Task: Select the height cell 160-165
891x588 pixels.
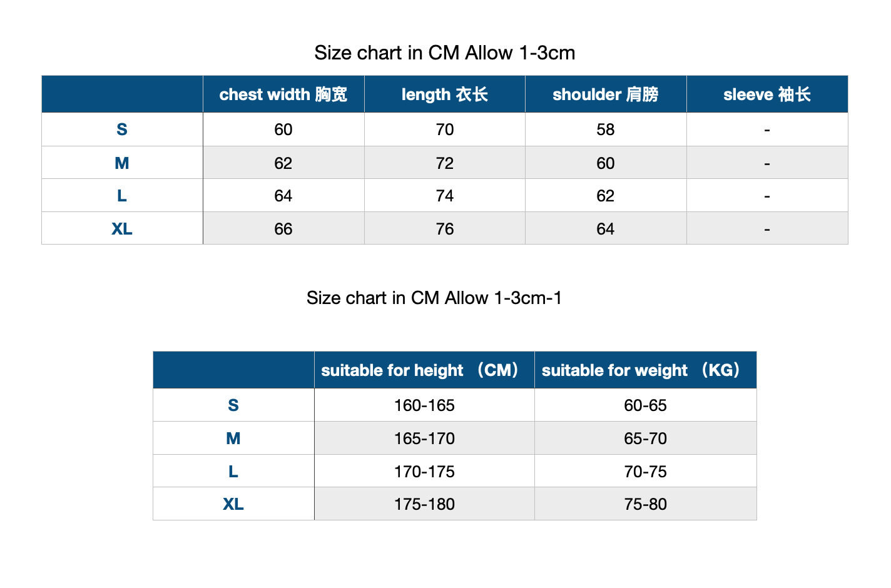Action: point(424,405)
